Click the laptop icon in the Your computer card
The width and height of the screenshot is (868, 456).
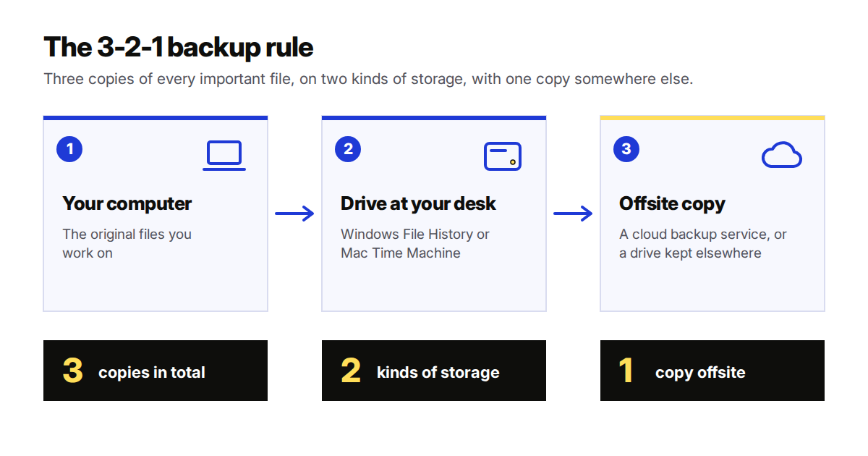[x=224, y=156]
